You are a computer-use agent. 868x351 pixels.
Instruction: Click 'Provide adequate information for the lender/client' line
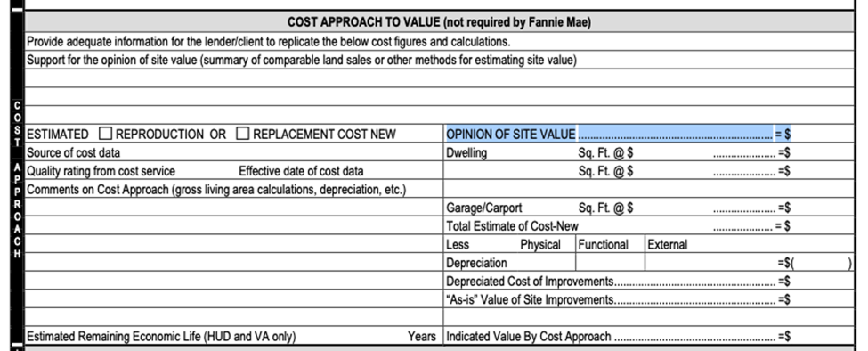[x=269, y=42]
